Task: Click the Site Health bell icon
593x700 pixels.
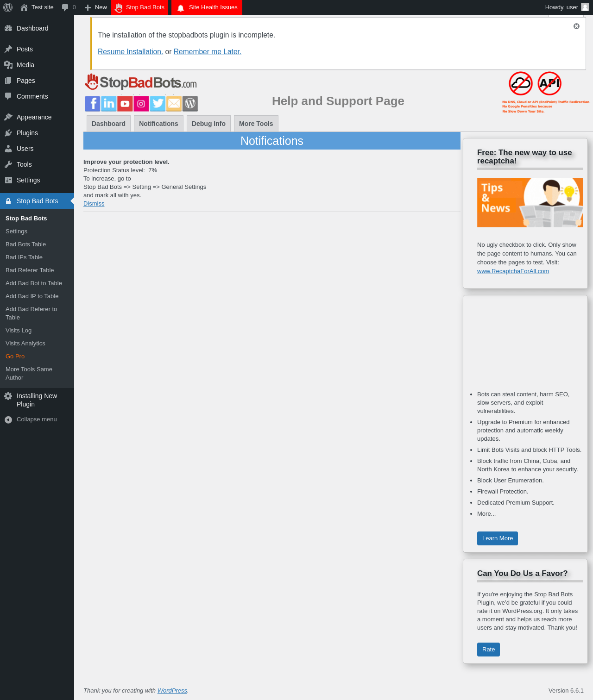Action: (181, 8)
